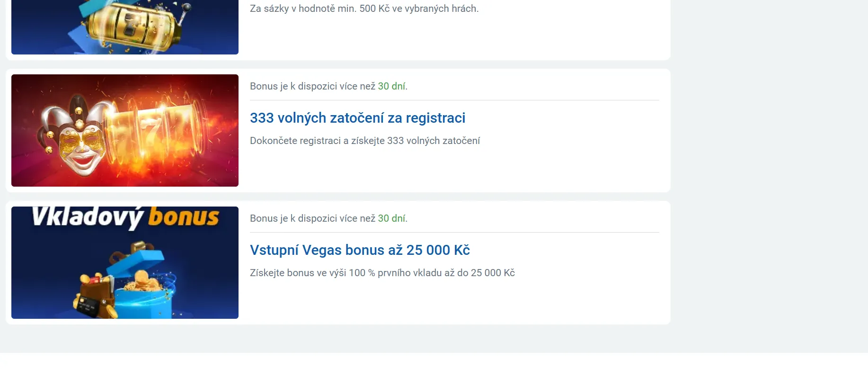Open the 333 volných zatočení za registraci offer

point(358,118)
